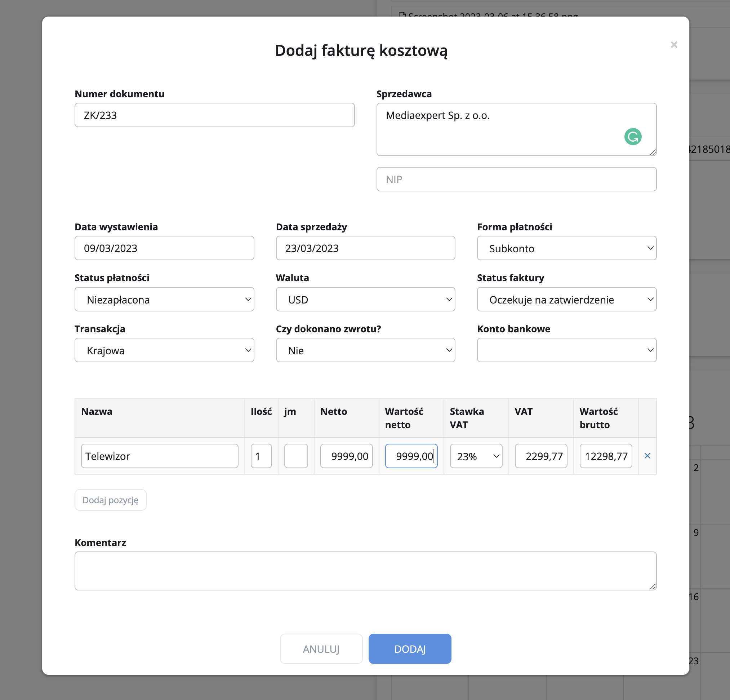The height and width of the screenshot is (700, 730).
Task: Click the Data wystawienia date field
Action: (164, 248)
